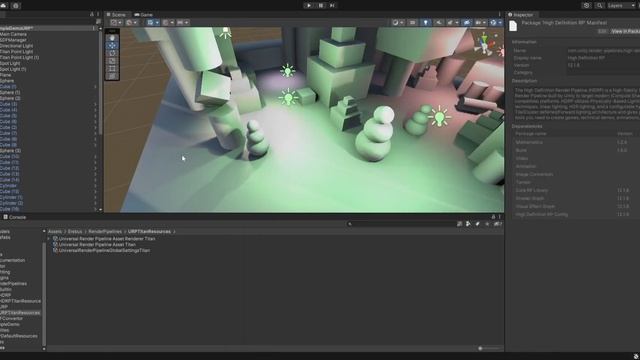This screenshot has height=360, width=640.
Task: Toggle 2D view mode in Scene toolbar
Action: point(413,22)
